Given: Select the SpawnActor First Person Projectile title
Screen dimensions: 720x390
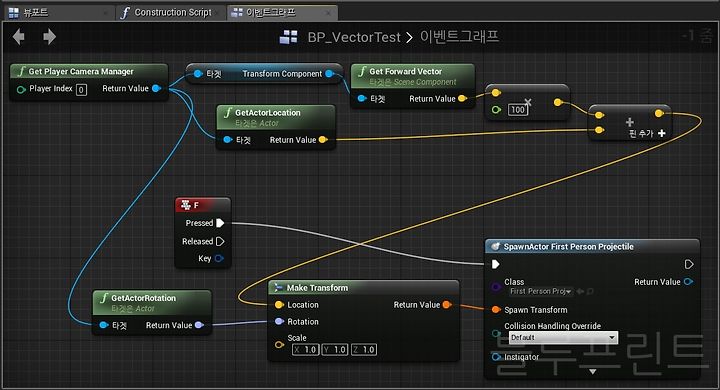Looking at the screenshot, I should coord(568,247).
